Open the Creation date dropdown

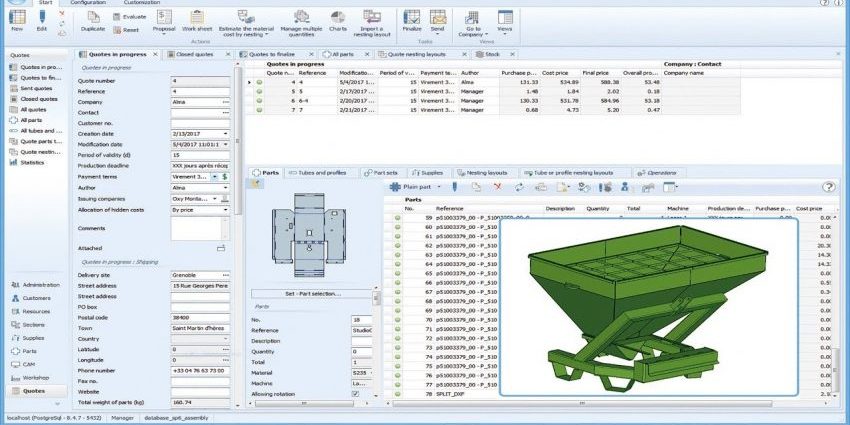tap(225, 133)
